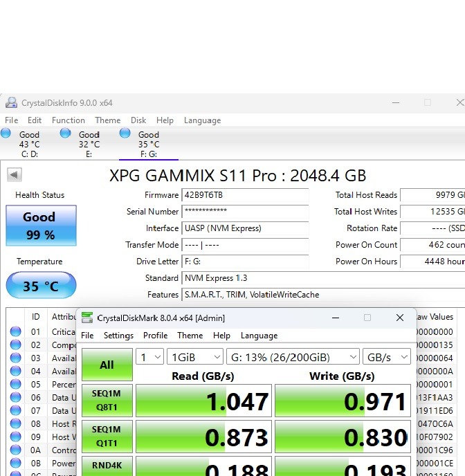Click status orb for attribute ID 04

(15, 371)
